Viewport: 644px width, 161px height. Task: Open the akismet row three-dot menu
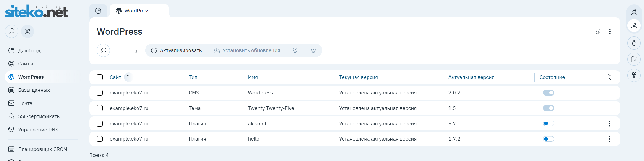click(609, 124)
